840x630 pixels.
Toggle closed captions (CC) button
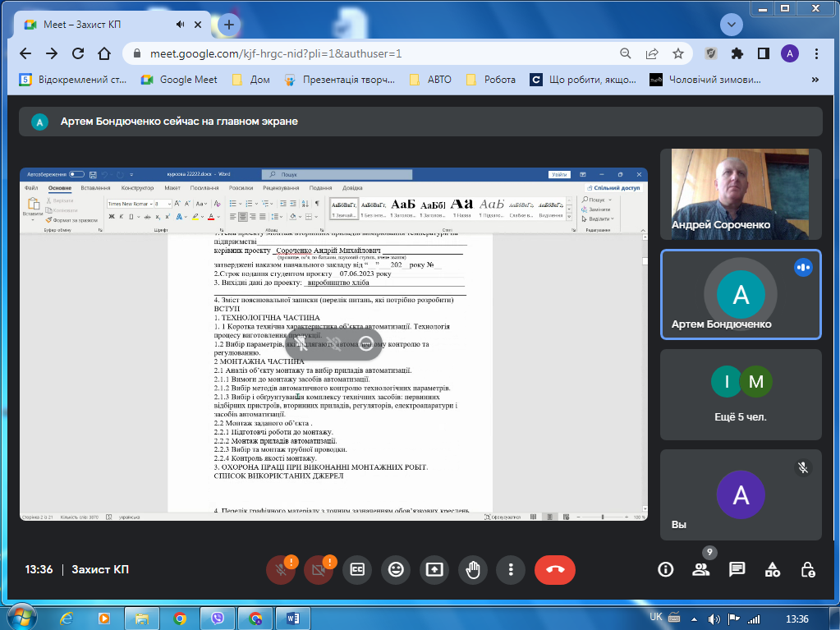pyautogui.click(x=356, y=569)
